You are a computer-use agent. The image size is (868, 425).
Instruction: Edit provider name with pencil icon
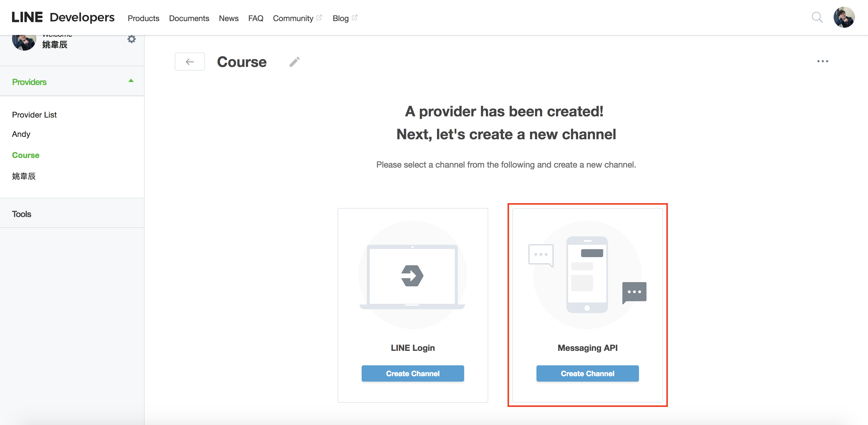tap(294, 62)
